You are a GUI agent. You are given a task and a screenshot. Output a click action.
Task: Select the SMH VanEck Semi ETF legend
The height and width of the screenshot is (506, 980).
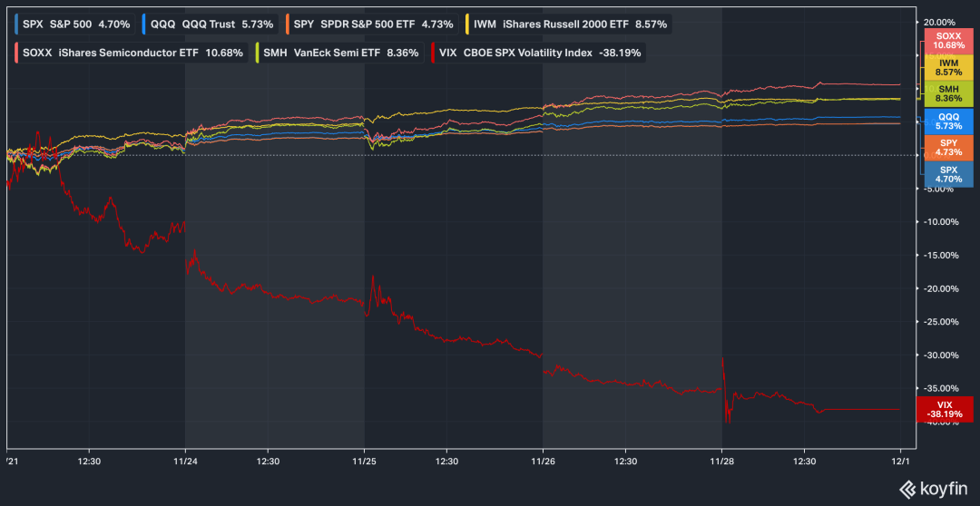pyautogui.click(x=338, y=53)
